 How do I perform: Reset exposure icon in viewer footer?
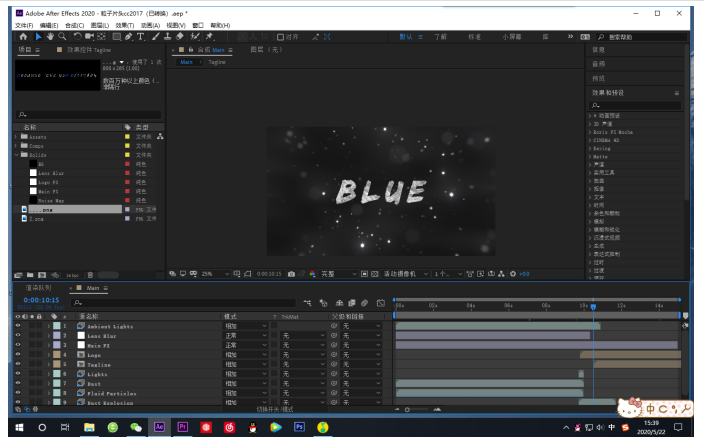[x=513, y=274]
